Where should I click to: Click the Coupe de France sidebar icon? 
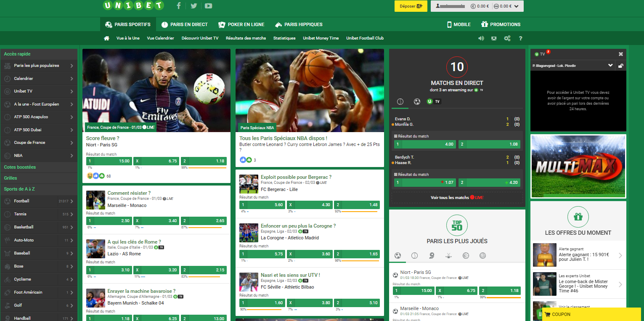click(x=7, y=143)
